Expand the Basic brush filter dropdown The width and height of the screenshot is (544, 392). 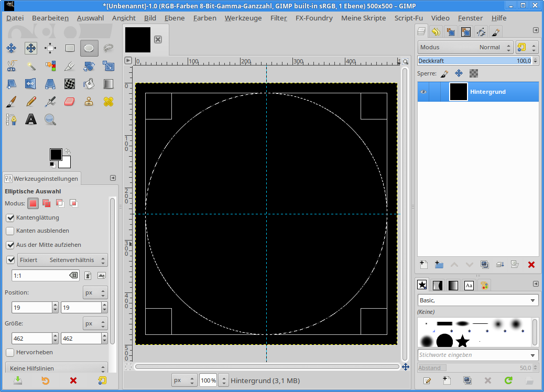477,300
